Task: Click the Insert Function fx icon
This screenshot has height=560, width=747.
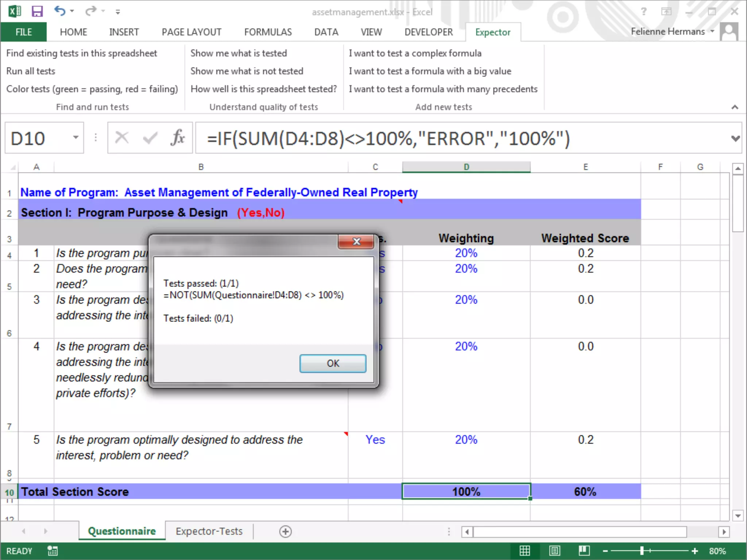Action: coord(178,138)
